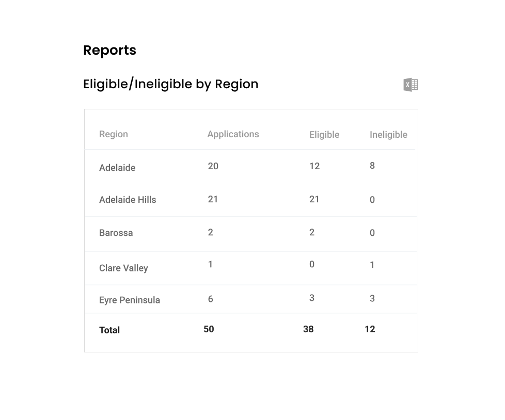Click Adelaide's applications count of 20
Image resolution: width=505 pixels, height=420 pixels.
[x=212, y=166]
